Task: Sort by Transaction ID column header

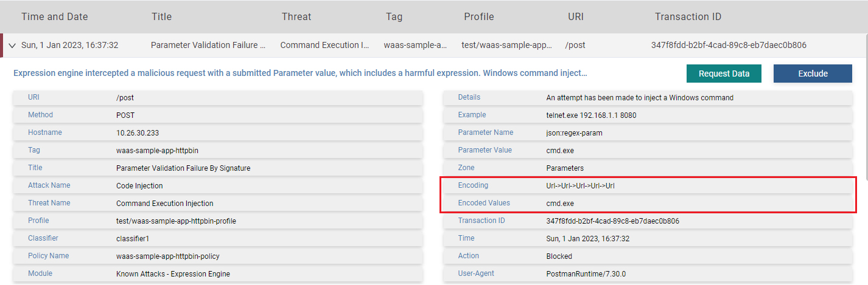Action: point(688,16)
